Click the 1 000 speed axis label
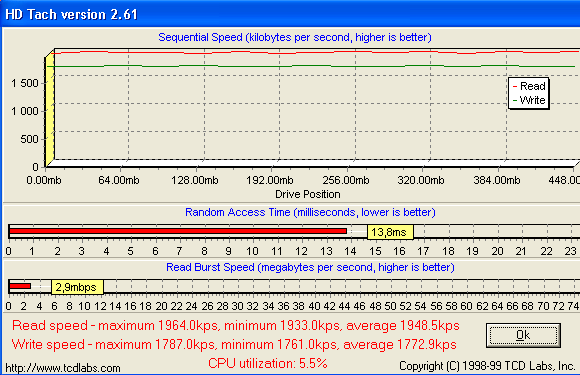This screenshot has width=580, height=375. [25, 111]
